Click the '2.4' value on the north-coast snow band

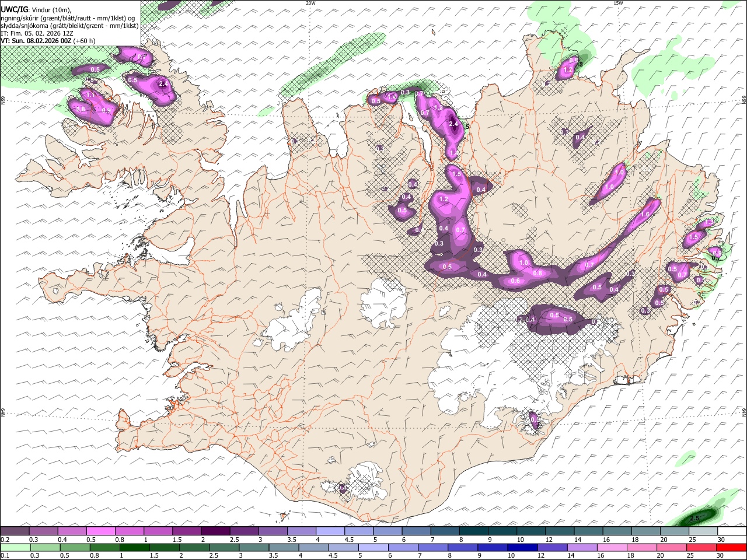click(454, 124)
